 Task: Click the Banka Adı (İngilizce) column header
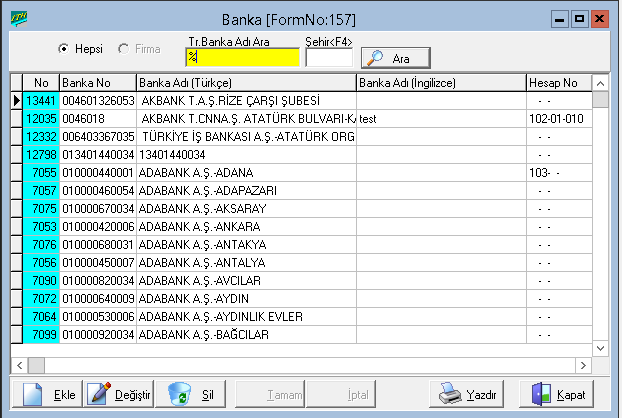(442, 83)
